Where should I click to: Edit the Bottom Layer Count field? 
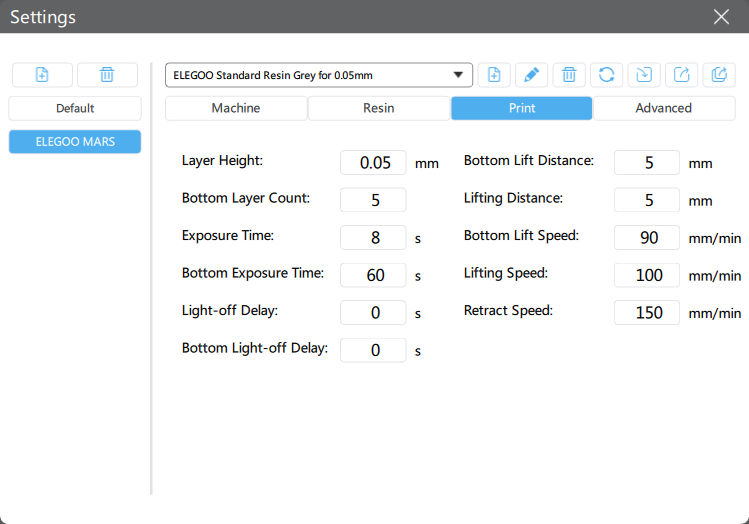coord(373,200)
